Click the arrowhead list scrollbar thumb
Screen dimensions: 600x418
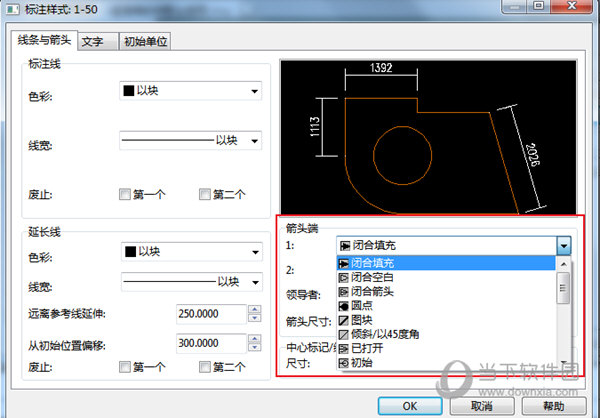pyautogui.click(x=563, y=288)
